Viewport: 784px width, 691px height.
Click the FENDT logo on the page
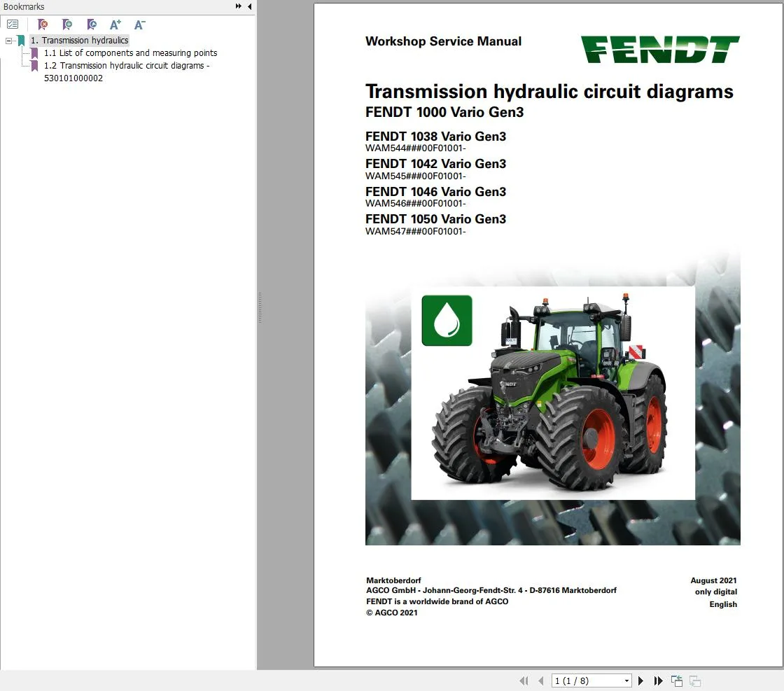click(661, 49)
